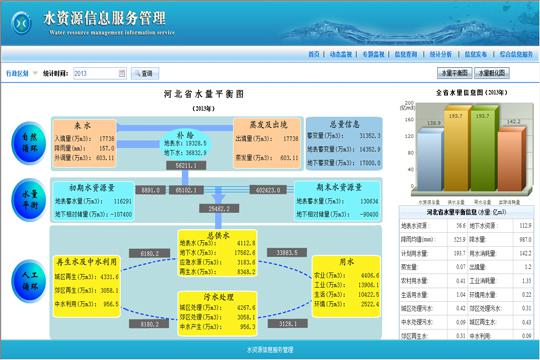
Task: Click the 3128.1 flow value label
Action: click(x=288, y=323)
